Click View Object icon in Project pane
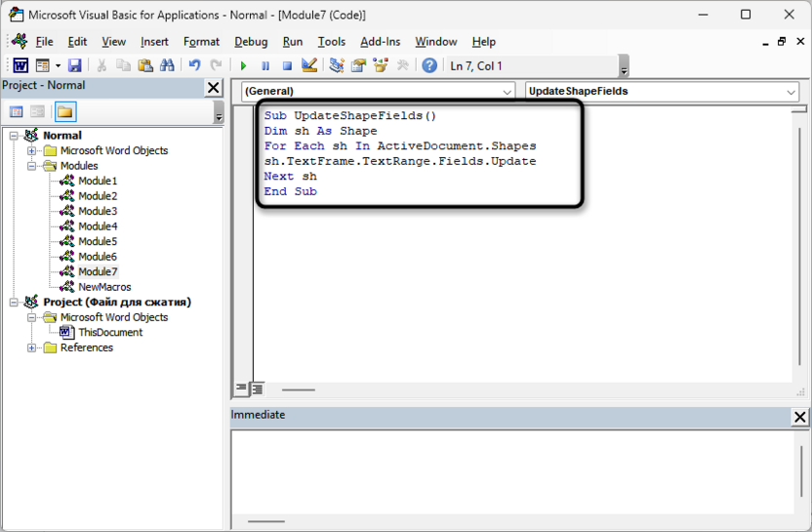This screenshot has height=532, width=812. 37,112
